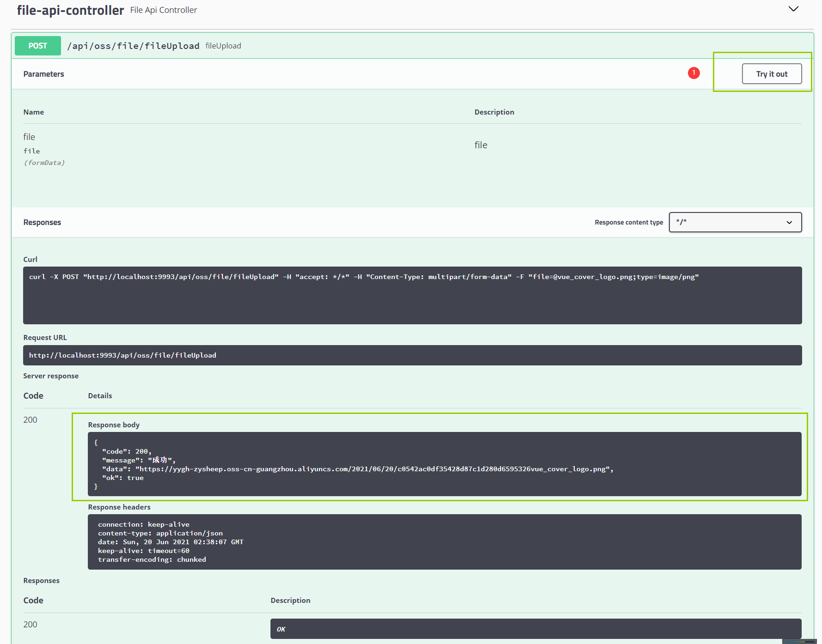Image resolution: width=822 pixels, height=644 pixels.
Task: Click the Response headers label
Action: (119, 507)
